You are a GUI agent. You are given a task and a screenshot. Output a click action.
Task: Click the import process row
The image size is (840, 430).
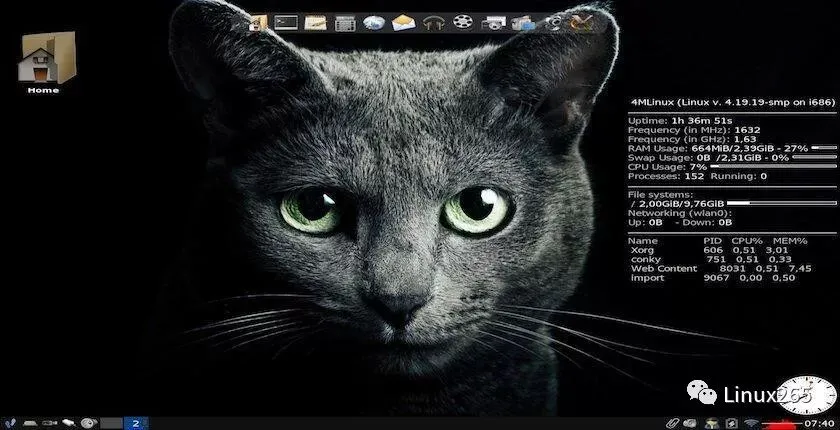point(712,277)
